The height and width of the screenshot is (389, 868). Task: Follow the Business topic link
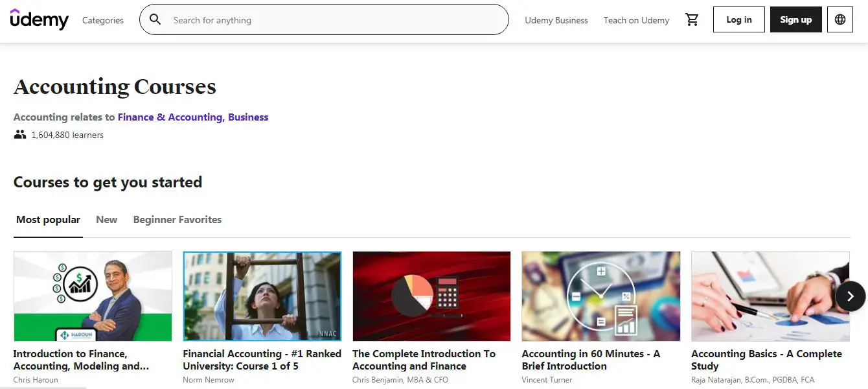click(248, 117)
